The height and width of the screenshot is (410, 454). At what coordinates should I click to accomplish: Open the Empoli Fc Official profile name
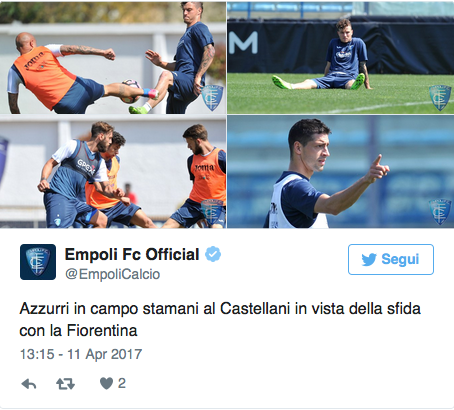(132, 254)
